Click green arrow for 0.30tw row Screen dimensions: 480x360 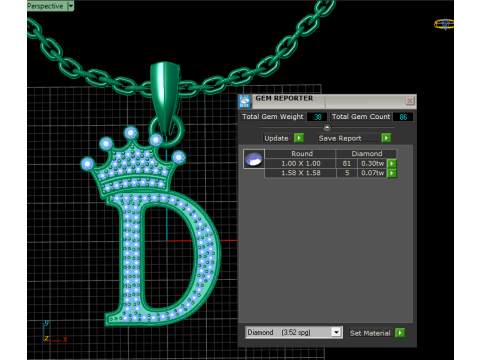click(392, 164)
